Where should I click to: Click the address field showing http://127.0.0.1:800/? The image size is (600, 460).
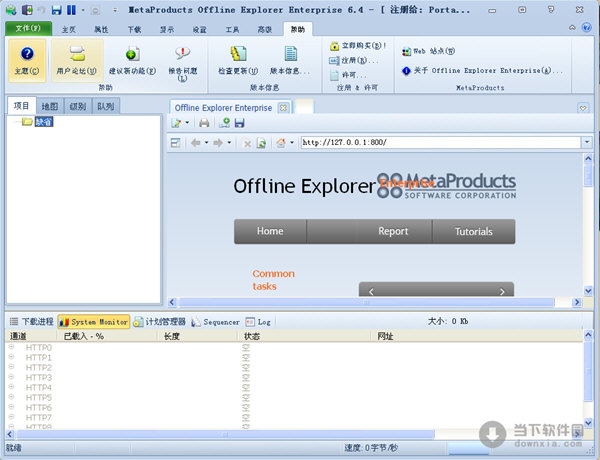point(441,142)
